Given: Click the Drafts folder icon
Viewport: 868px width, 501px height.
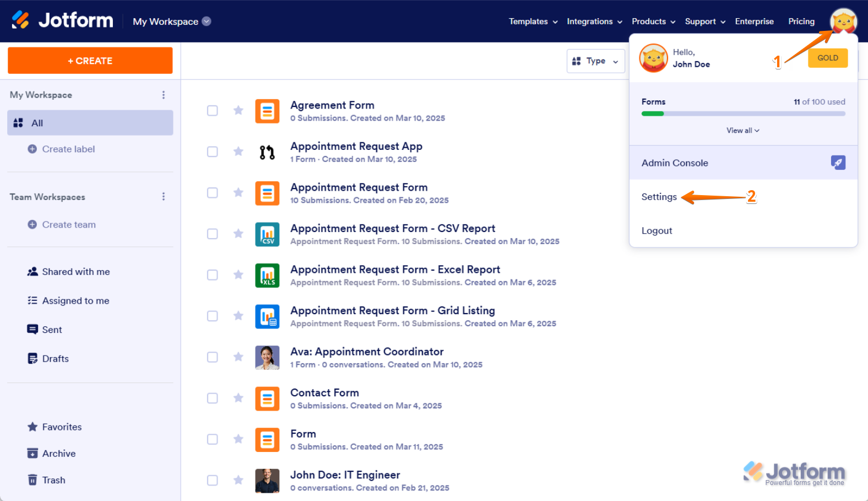Looking at the screenshot, I should pyautogui.click(x=32, y=358).
